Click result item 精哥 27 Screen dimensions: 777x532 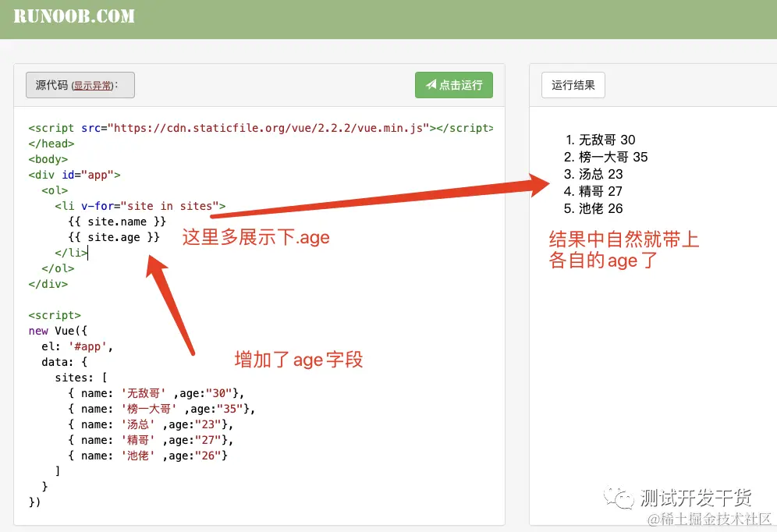click(x=601, y=191)
